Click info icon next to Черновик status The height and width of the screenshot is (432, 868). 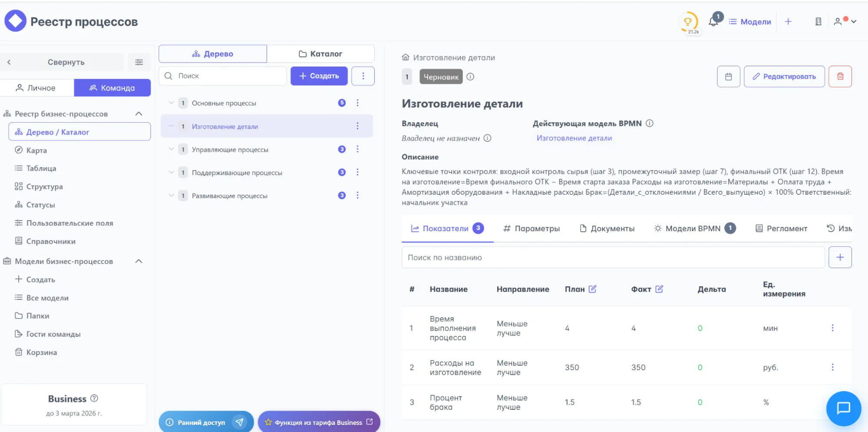coord(470,76)
